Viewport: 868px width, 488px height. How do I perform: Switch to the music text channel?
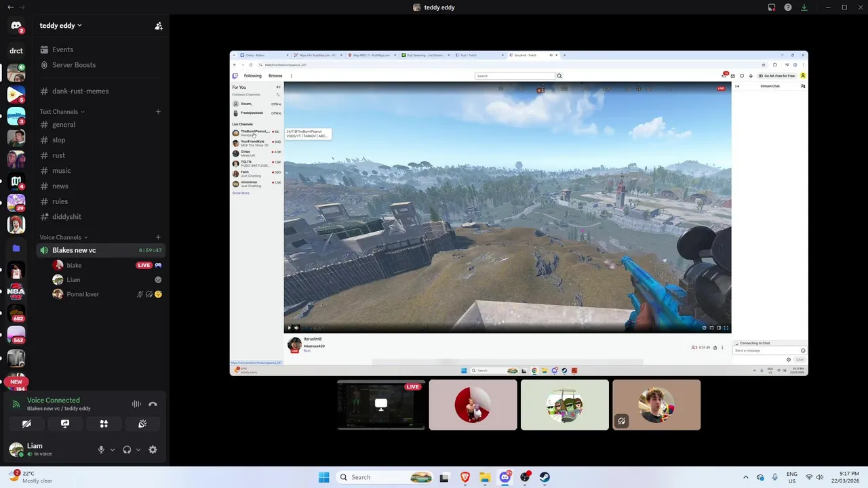[x=101, y=171]
